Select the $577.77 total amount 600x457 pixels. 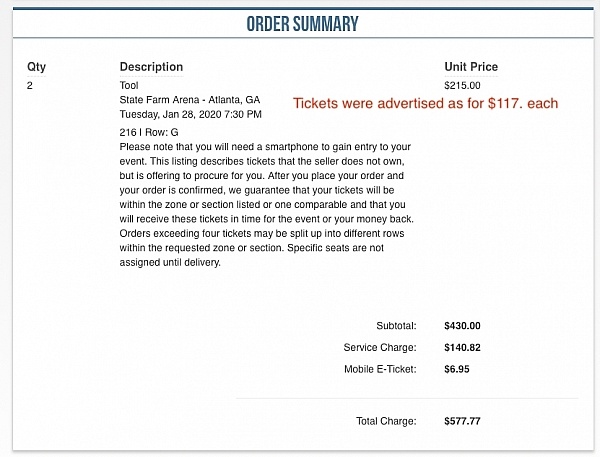click(462, 421)
